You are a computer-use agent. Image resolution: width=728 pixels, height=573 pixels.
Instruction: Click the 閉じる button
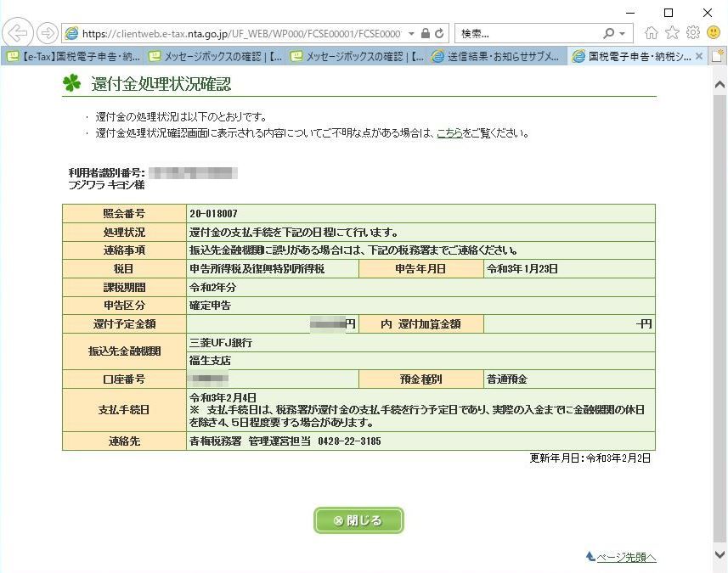(358, 520)
